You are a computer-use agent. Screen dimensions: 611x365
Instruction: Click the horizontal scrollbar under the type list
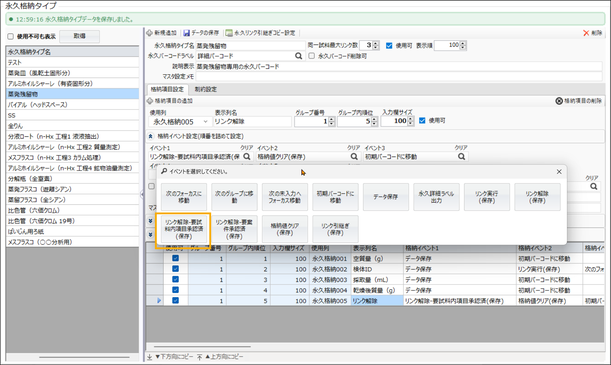tap(84, 357)
